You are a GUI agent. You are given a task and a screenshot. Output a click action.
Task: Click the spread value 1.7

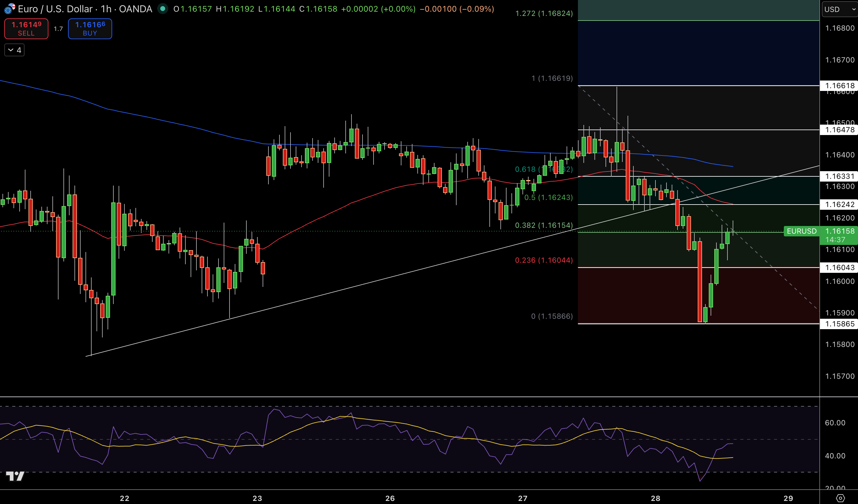58,29
